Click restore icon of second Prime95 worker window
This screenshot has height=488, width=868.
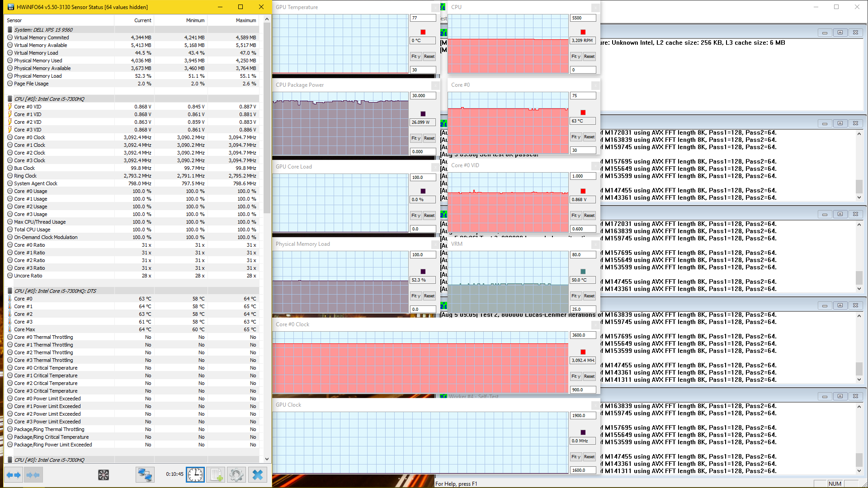click(x=840, y=123)
